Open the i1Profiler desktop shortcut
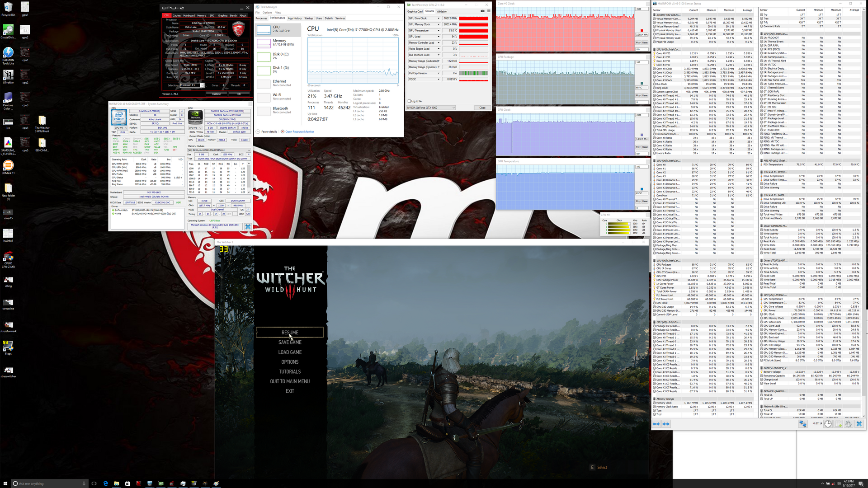Image resolution: width=868 pixels, height=488 pixels. [8, 77]
